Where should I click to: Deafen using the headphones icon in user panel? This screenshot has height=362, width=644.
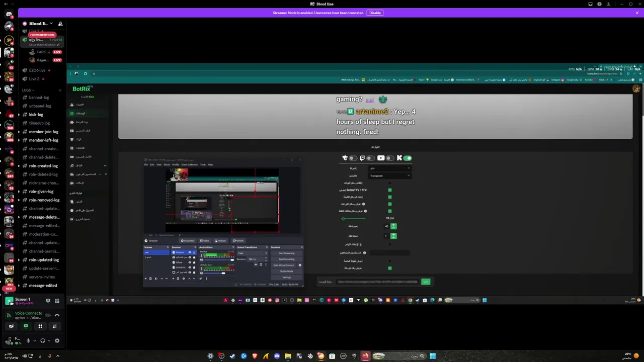click(43, 341)
